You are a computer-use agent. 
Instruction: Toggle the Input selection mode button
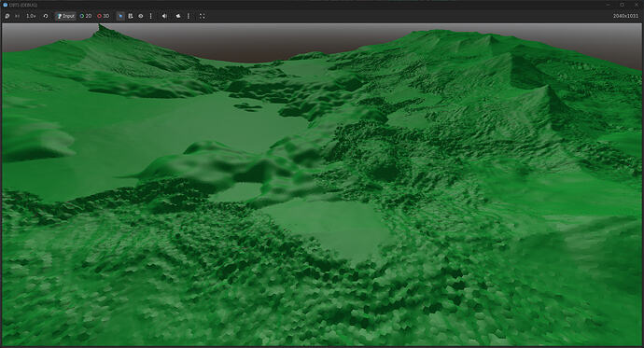(x=65, y=16)
